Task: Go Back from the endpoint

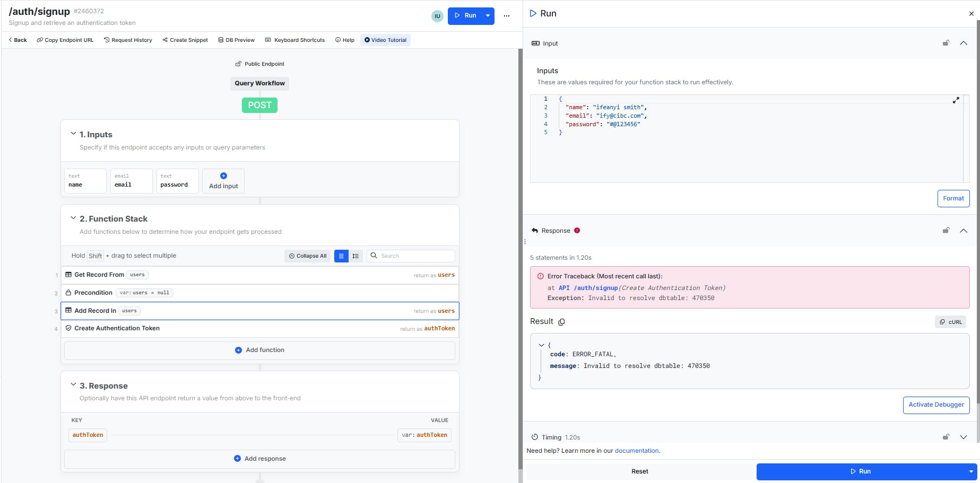Action: coord(18,40)
